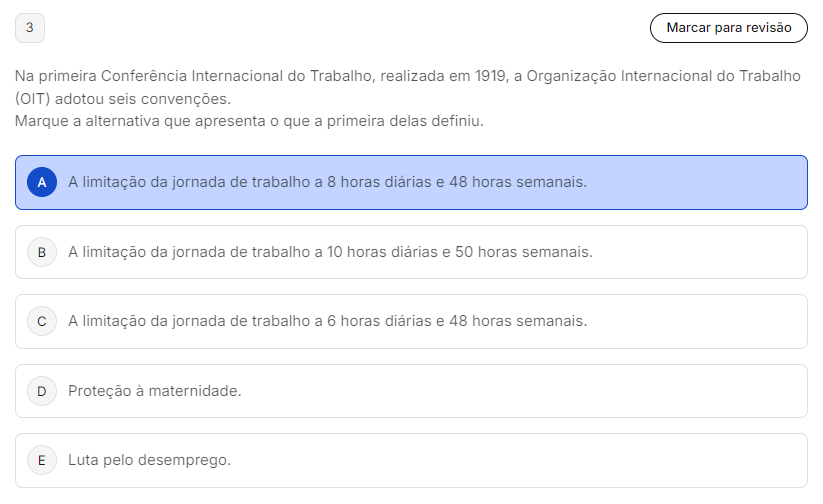This screenshot has height=504, width=823.
Task: Click the letter E circle icon
Action: click(x=42, y=460)
